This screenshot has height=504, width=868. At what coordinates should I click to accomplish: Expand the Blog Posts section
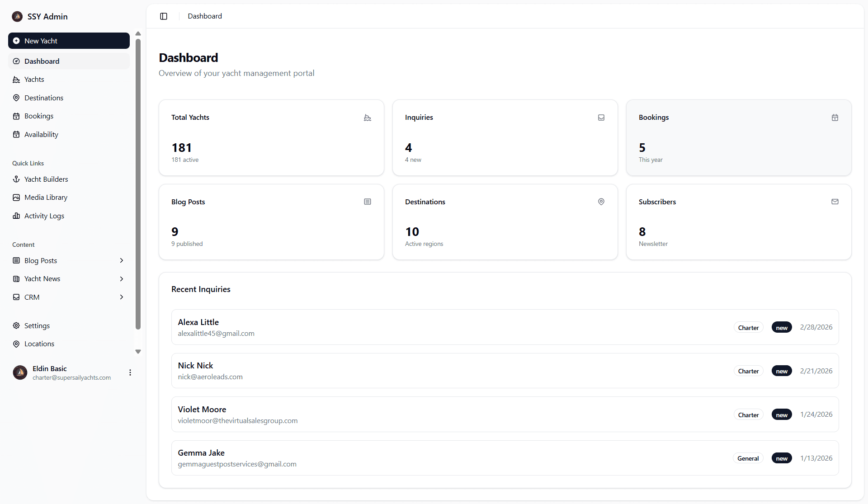point(121,260)
